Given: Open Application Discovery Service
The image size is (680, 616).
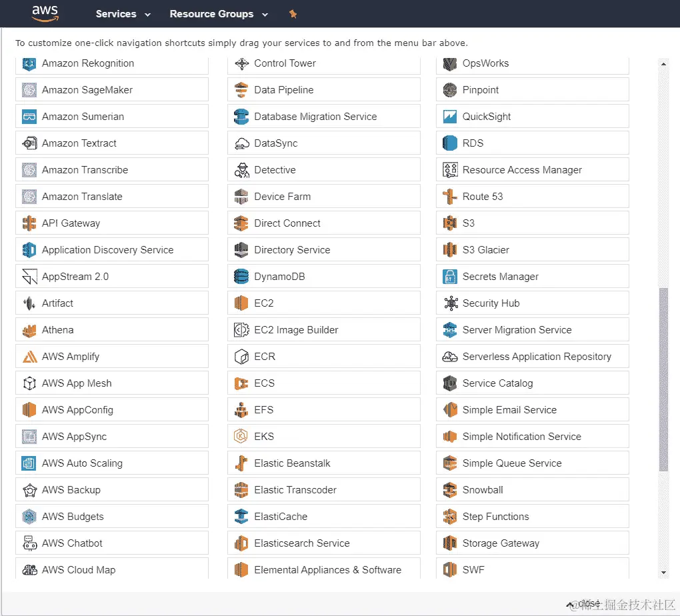Looking at the screenshot, I should click(112, 250).
